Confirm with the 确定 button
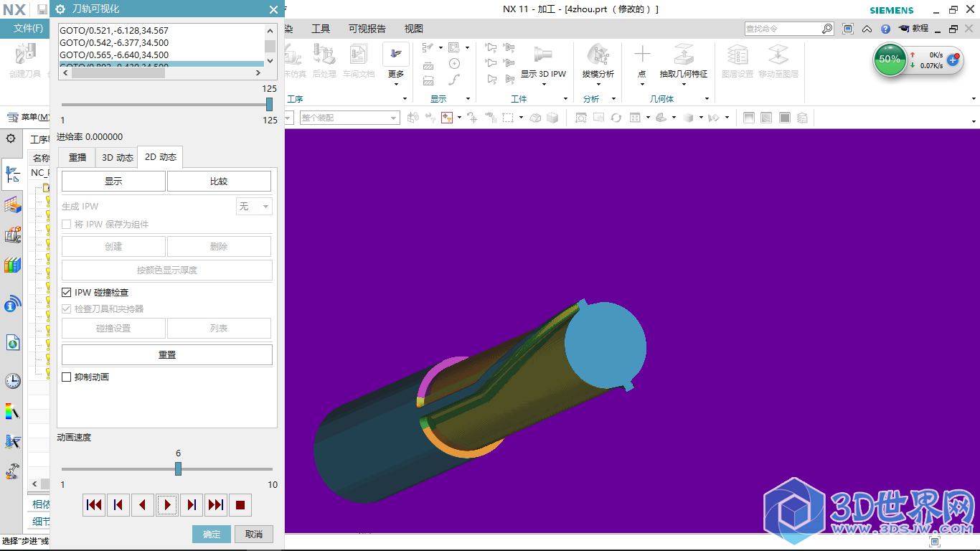980x551 pixels. 212,534
